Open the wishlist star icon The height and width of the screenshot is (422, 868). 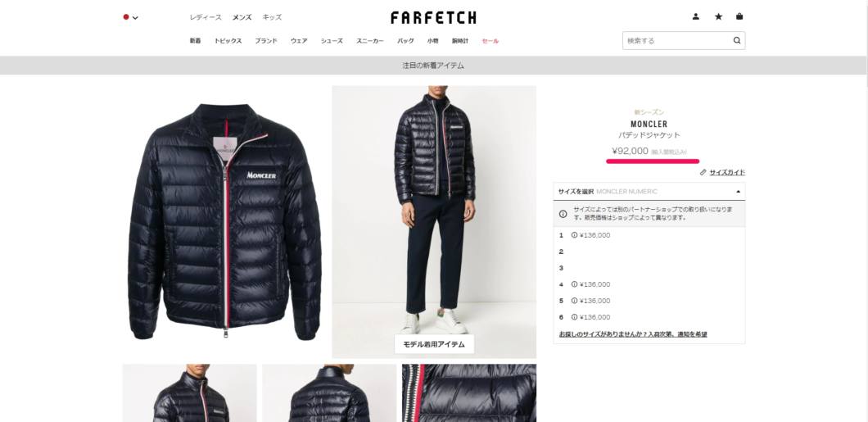[x=718, y=16]
